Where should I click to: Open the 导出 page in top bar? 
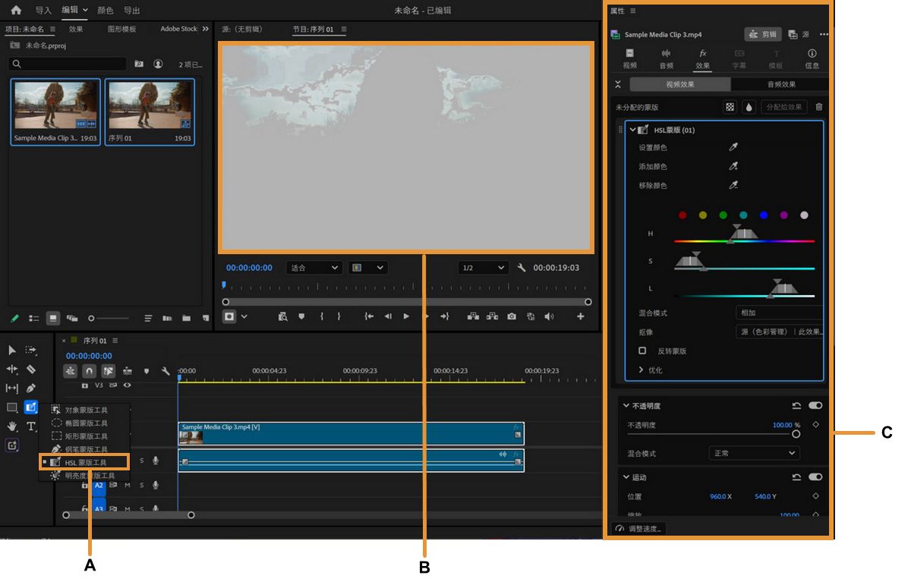(x=131, y=10)
